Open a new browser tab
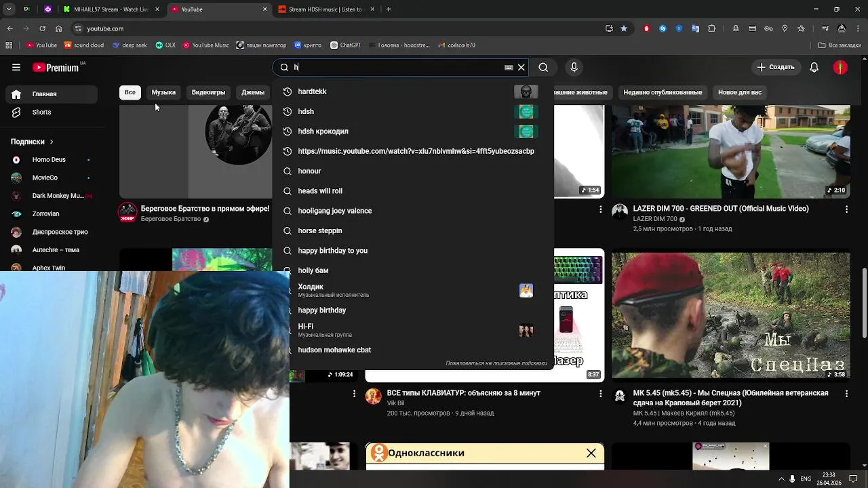The width and height of the screenshot is (868, 488). pyautogui.click(x=389, y=9)
